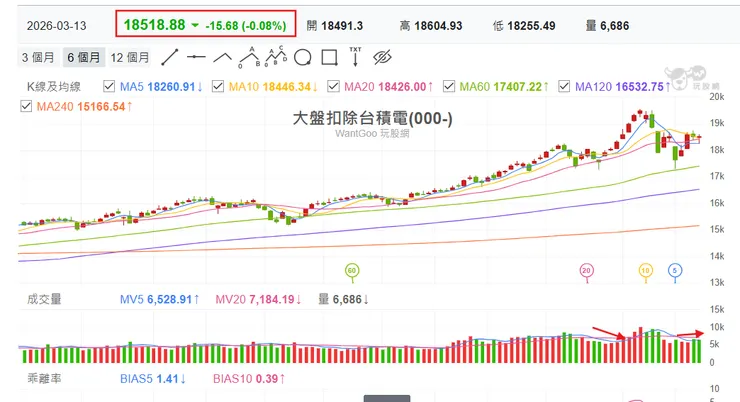Select the angle line drawing tool
The width and height of the screenshot is (740, 402).
point(222,58)
